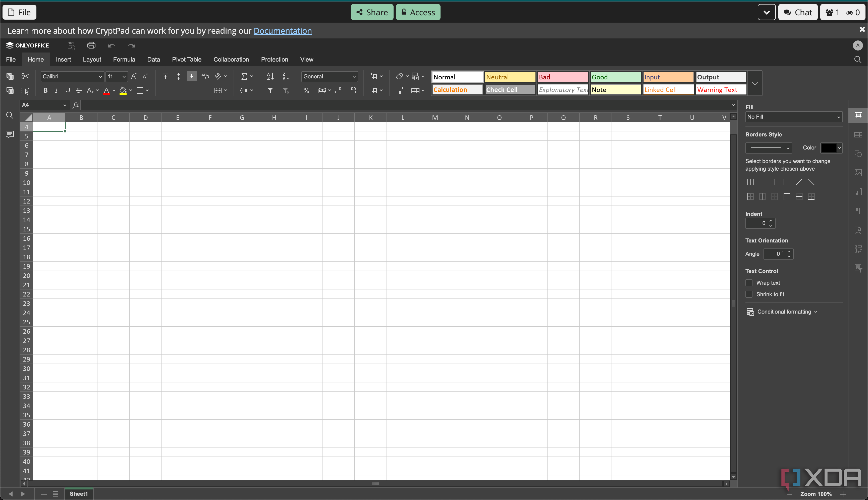Toggle Bold formatting
The width and height of the screenshot is (868, 500).
(45, 90)
